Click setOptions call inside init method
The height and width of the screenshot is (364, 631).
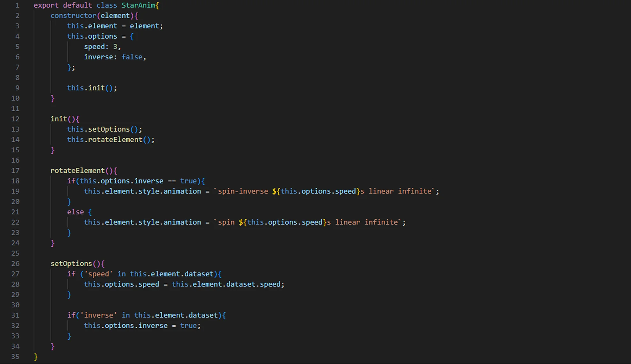pyautogui.click(x=109, y=129)
